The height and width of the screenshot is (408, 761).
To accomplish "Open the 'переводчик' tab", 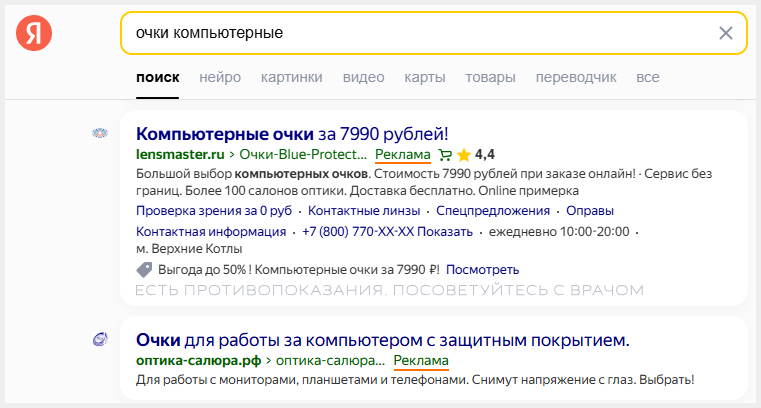I will click(x=576, y=77).
